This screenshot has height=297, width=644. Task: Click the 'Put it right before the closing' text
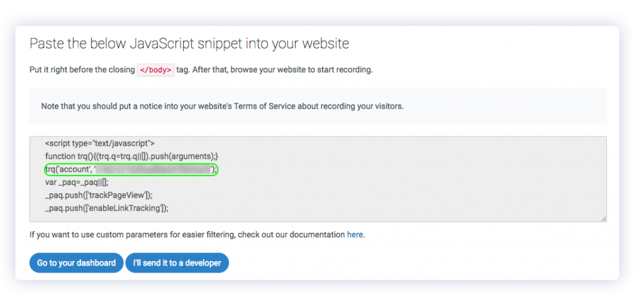coord(82,70)
